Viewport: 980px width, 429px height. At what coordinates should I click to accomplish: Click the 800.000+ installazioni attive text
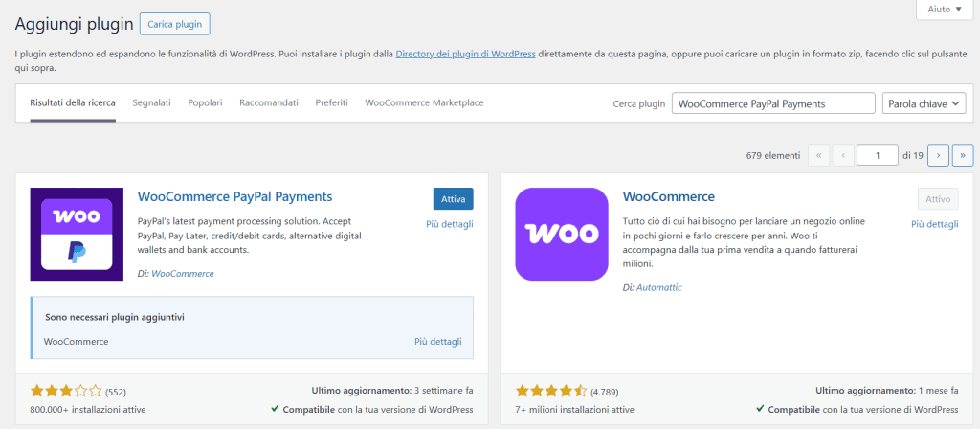(88, 410)
